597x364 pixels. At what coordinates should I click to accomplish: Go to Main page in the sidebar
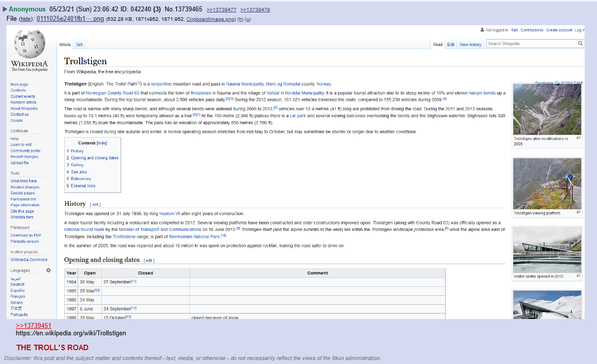coord(19,85)
